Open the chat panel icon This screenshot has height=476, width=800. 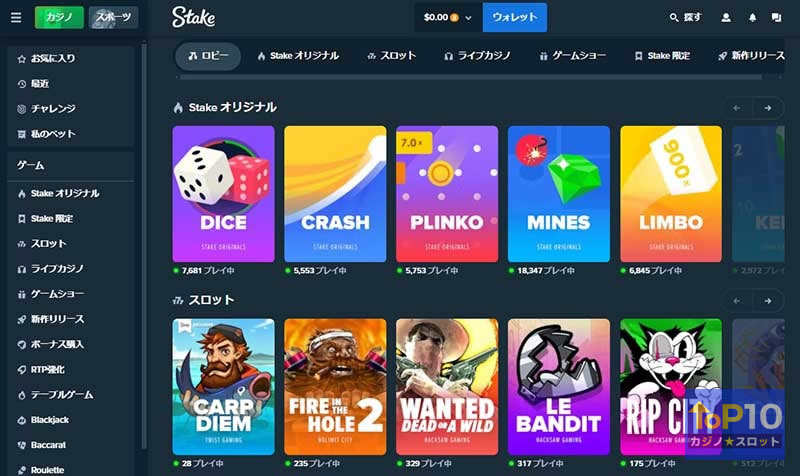click(776, 17)
